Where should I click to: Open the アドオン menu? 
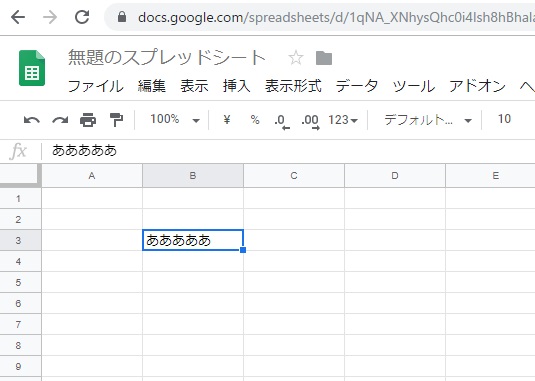click(x=477, y=86)
